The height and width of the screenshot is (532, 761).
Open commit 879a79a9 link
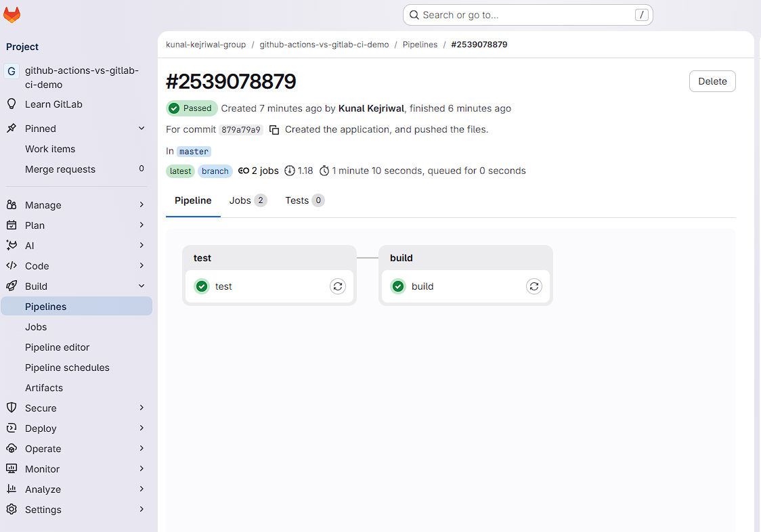point(241,129)
